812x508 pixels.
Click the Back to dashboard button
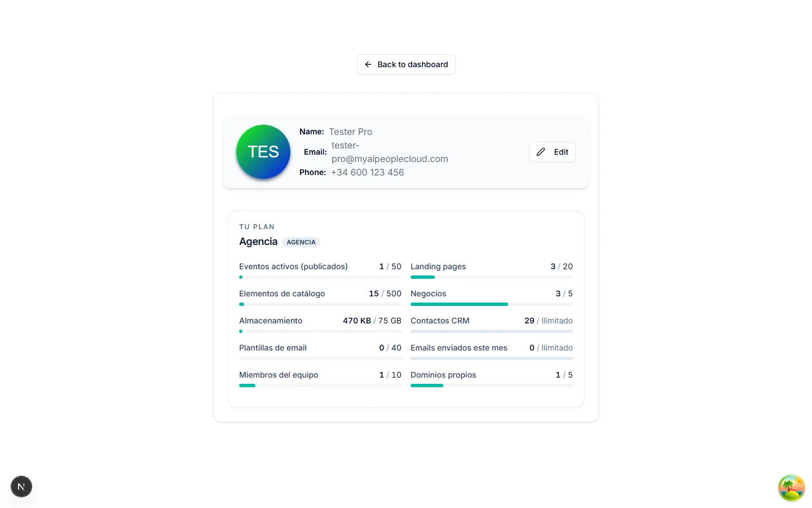(406, 64)
